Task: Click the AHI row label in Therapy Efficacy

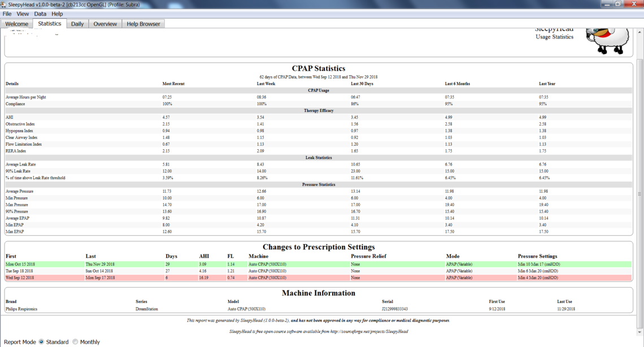Action: click(10, 118)
